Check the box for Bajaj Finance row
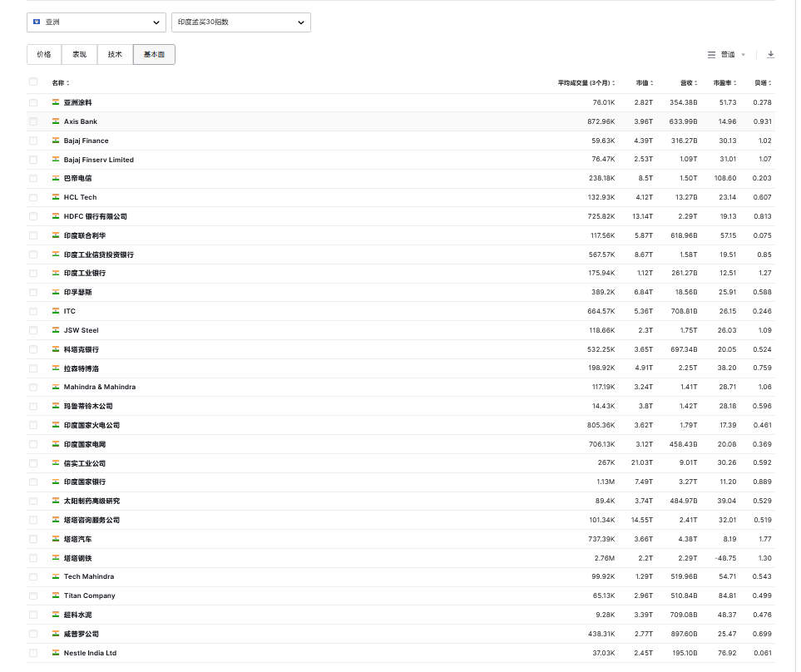This screenshot has height=672, width=801. [x=33, y=141]
